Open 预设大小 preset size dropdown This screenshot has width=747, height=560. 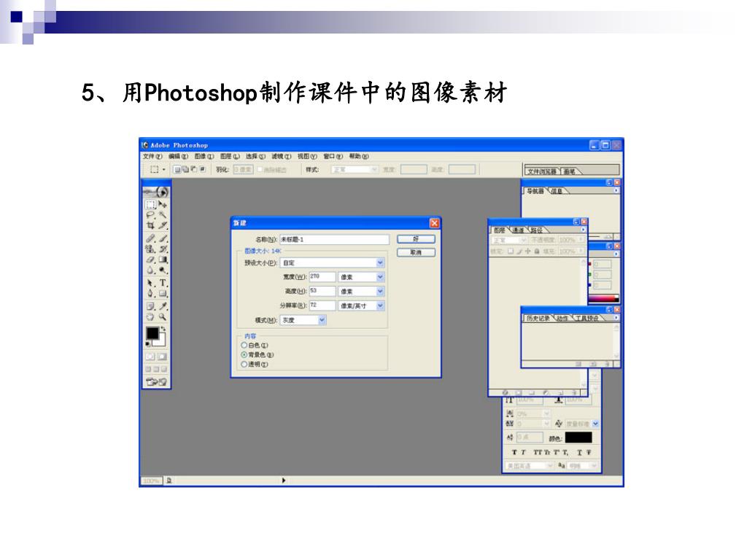coord(379,262)
